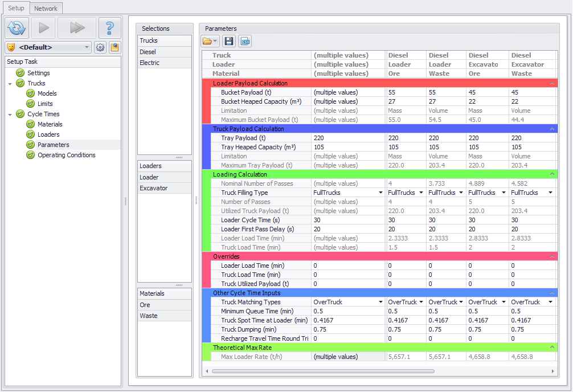Open help with the question mark icon

pos(110,27)
